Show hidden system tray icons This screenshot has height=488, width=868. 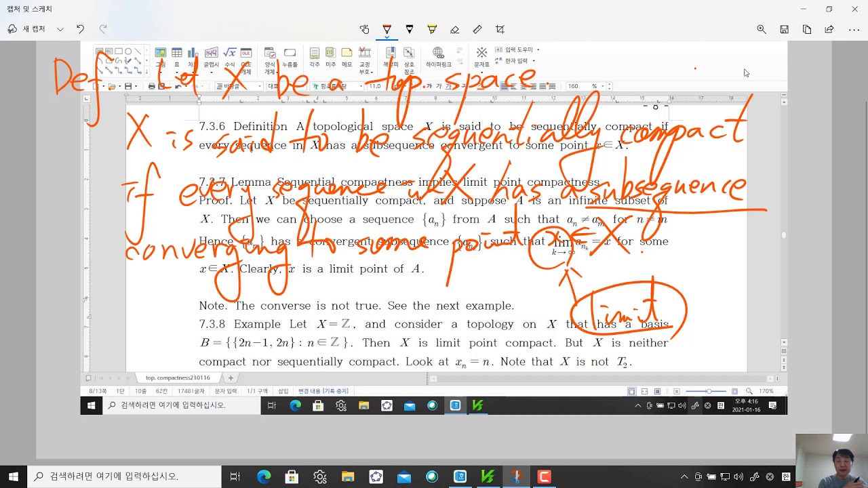tap(684, 476)
